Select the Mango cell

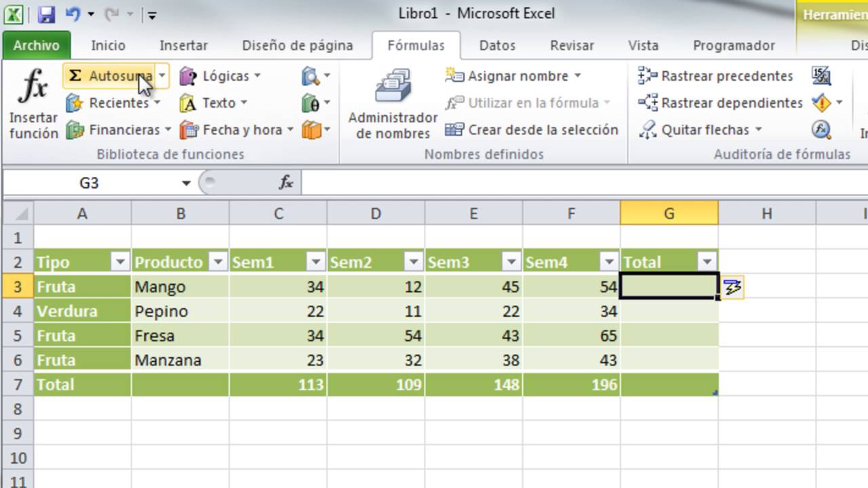(180, 287)
